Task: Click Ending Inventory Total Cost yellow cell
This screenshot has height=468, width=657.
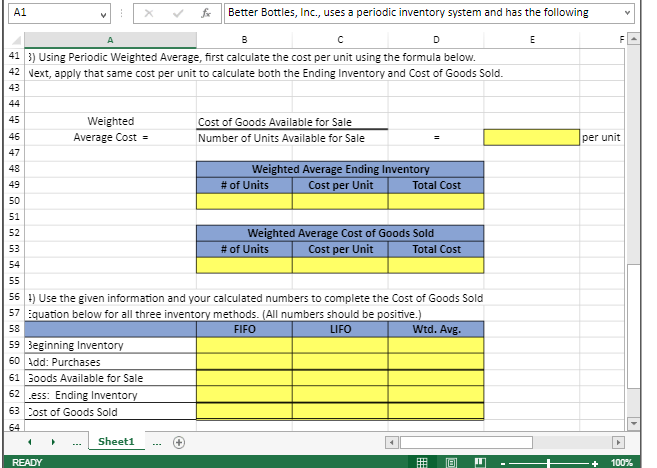Action: pos(436,202)
